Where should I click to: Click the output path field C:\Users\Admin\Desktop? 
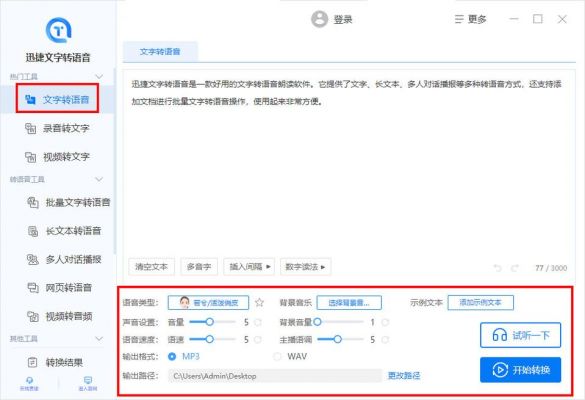[x=275, y=376]
